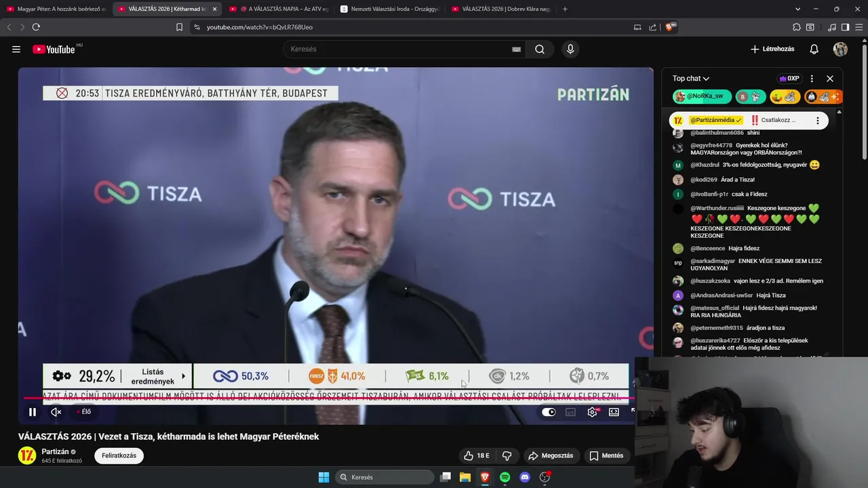The height and width of the screenshot is (488, 868).
Task: Open Spotify from the taskbar
Action: coord(505,477)
